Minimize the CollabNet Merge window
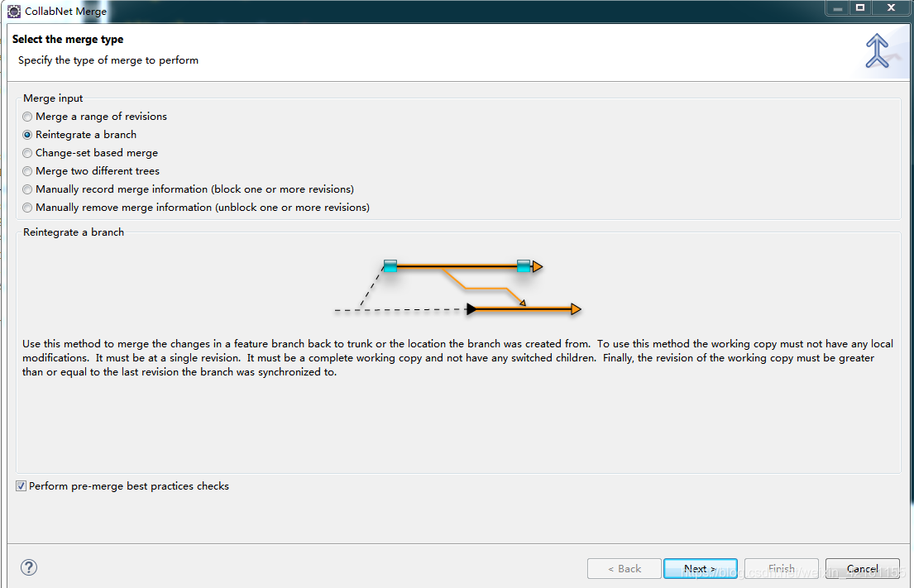 pyautogui.click(x=838, y=7)
